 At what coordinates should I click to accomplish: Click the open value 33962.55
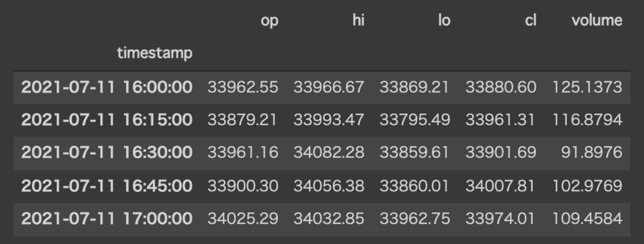[x=243, y=87]
